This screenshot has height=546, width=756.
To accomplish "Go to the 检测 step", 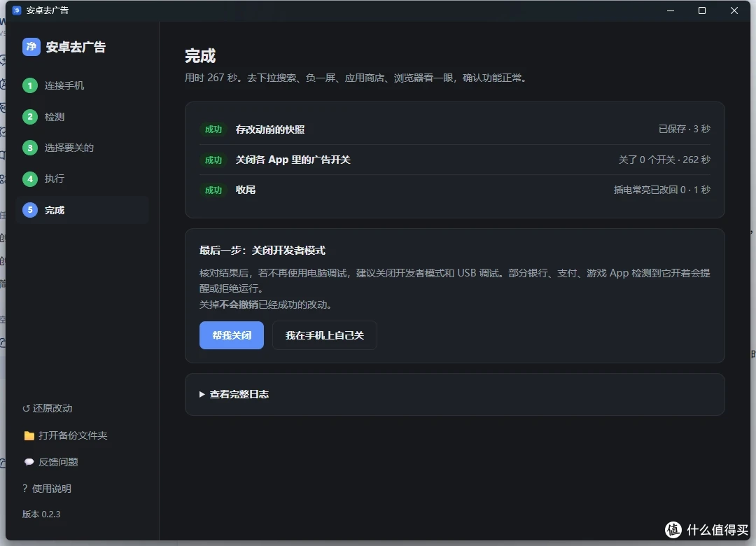I will (82, 117).
